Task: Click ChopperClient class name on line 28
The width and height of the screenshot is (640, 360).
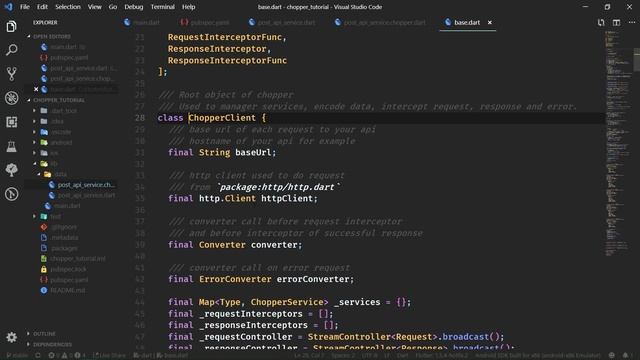Action: [222, 118]
